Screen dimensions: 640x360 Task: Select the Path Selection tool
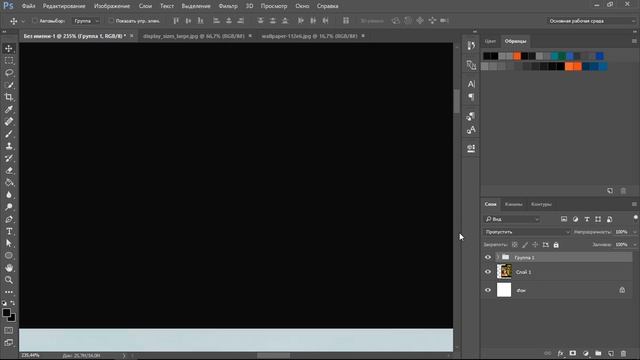[x=9, y=243]
